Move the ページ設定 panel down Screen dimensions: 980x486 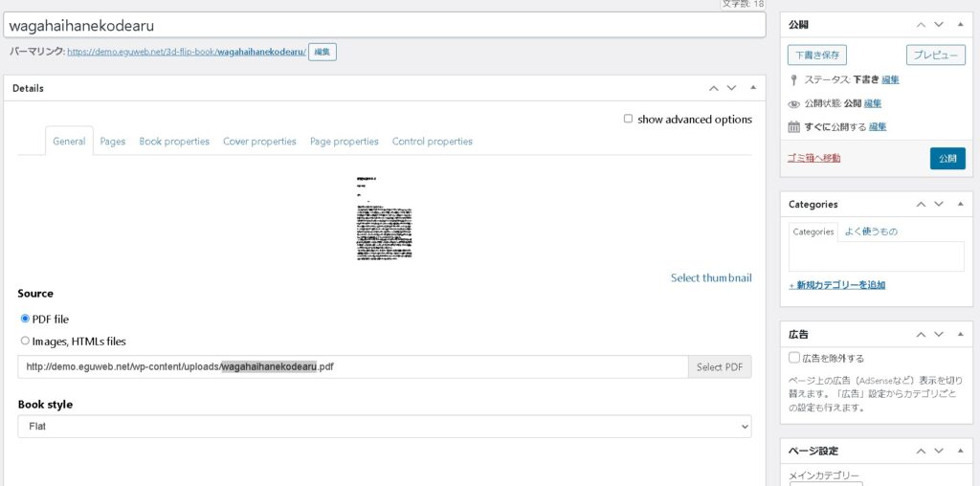click(939, 451)
